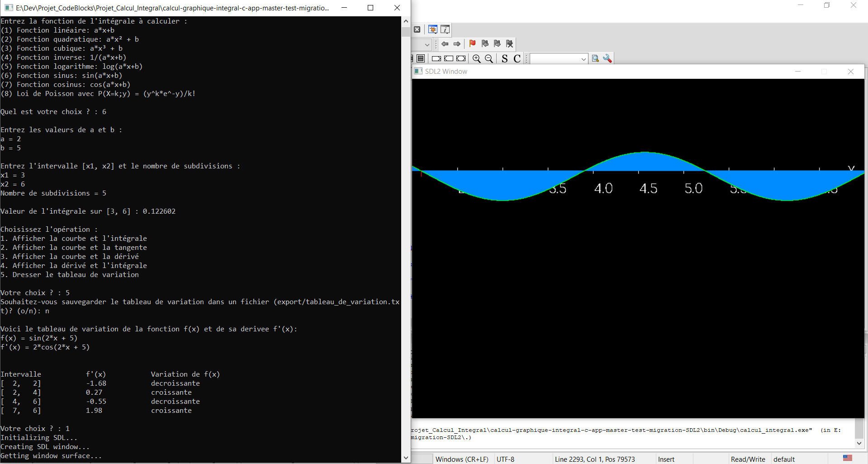Click the abort X icon in the toolbar

click(x=417, y=29)
